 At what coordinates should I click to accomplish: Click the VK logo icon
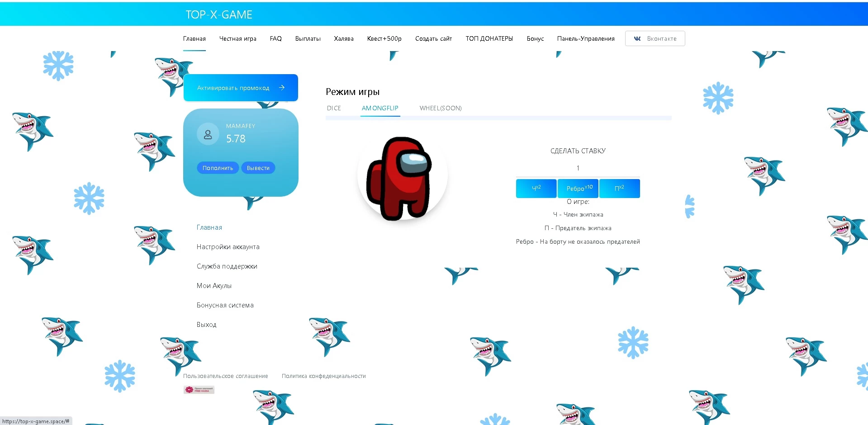637,38
